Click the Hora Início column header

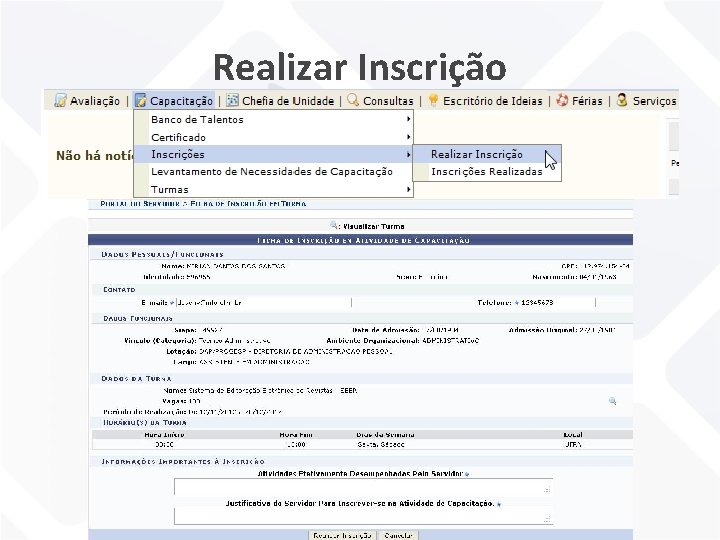164,434
